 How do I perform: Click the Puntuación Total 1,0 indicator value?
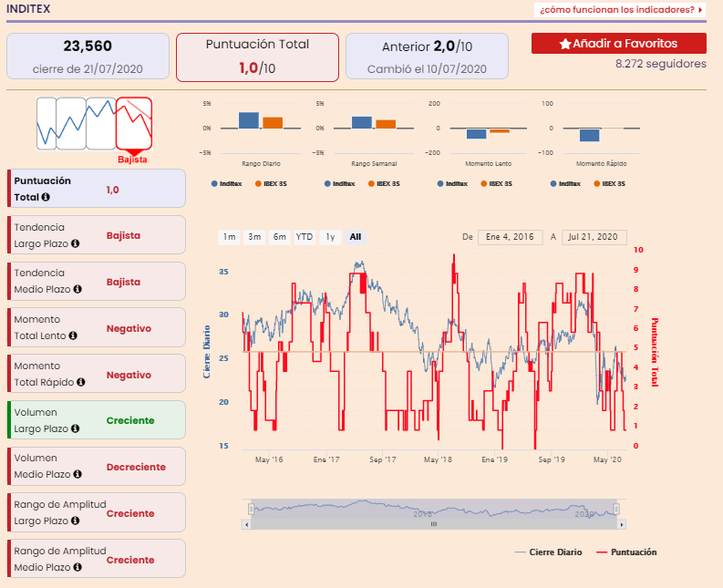point(112,190)
